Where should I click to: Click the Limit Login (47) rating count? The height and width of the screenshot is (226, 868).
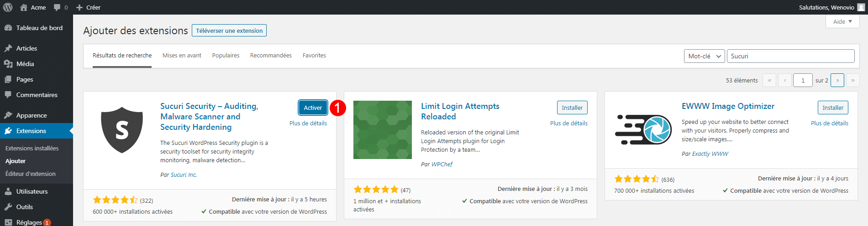coord(405,190)
